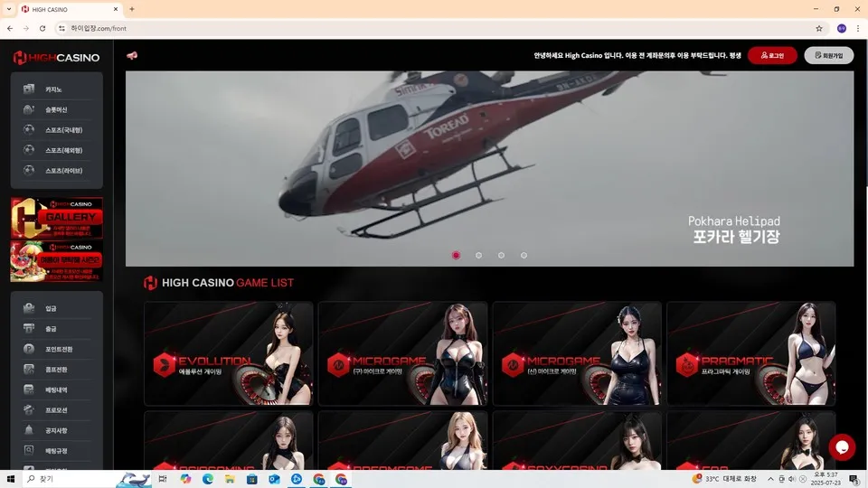Screen dimensions: 868x488
Task: Select the first red carousel dot
Action: click(456, 255)
